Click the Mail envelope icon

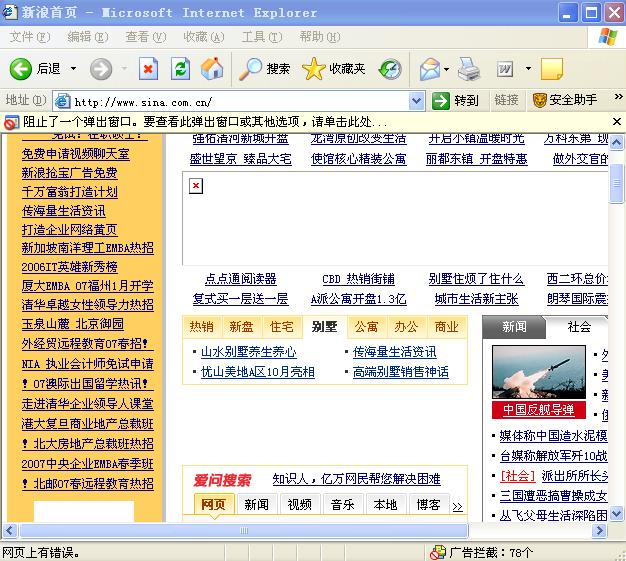pyautogui.click(x=430, y=69)
